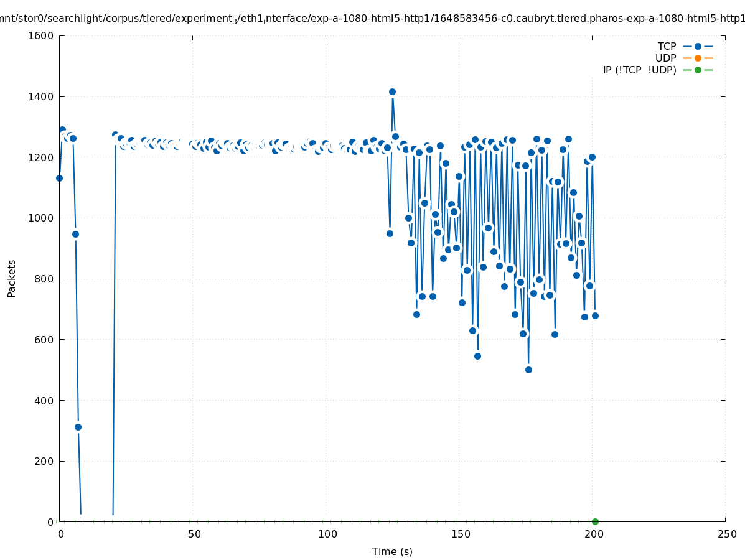Click the 1600 y-axis tick label
Viewport: 745px width, 560px height.
coord(41,35)
